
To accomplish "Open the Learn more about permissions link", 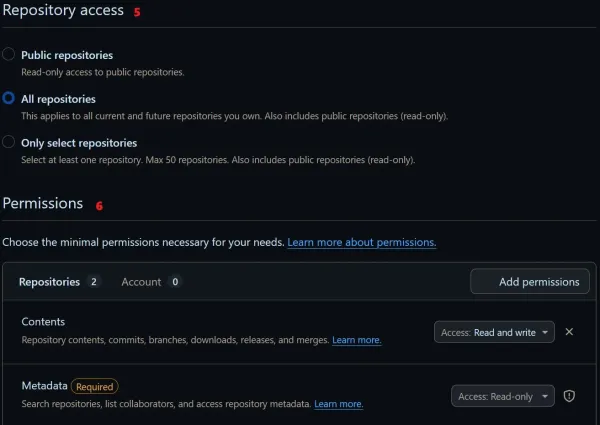I will 362,243.
